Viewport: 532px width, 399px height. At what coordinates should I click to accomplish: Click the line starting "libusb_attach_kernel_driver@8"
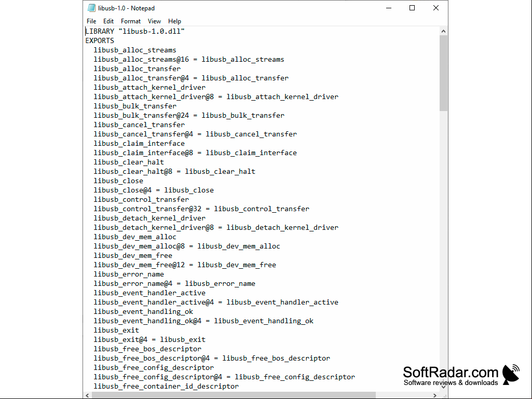216,97
